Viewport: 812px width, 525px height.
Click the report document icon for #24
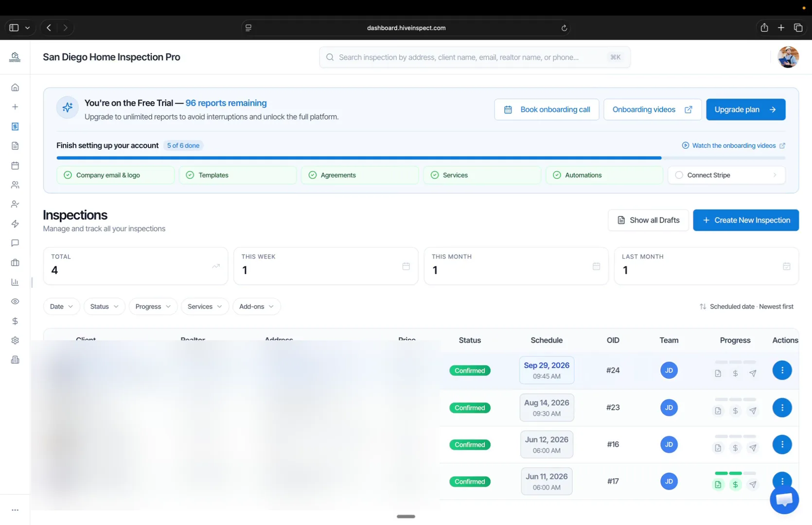[x=718, y=373]
